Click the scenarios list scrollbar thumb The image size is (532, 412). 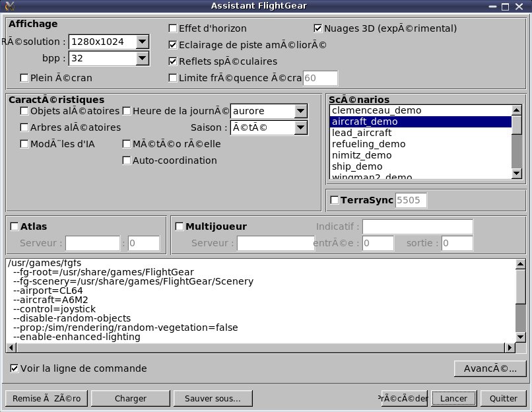517,125
